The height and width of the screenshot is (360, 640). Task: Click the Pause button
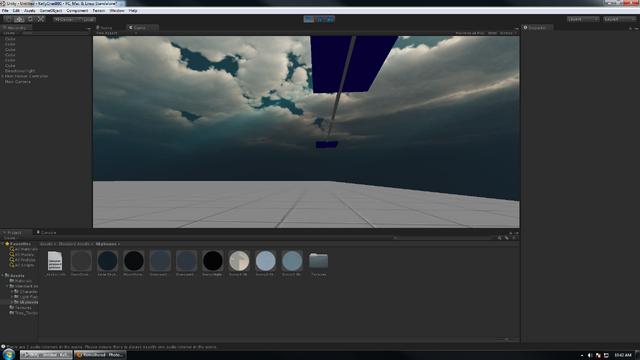(319, 19)
